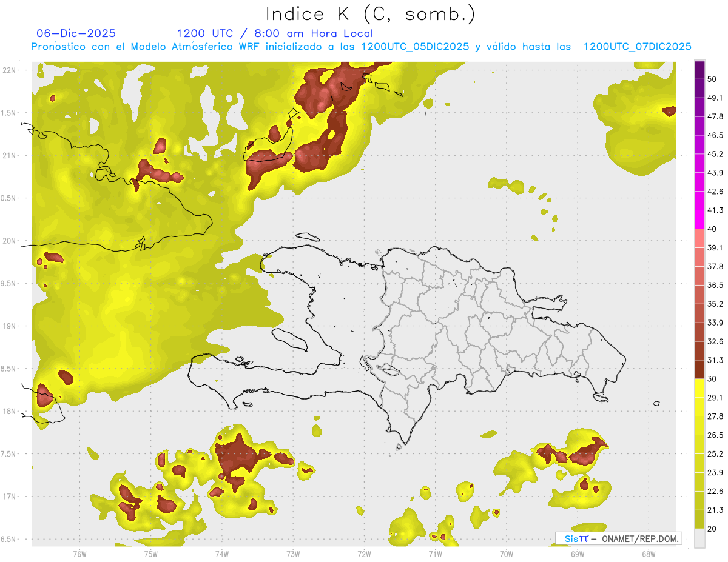728x562 pixels.
Task: Click the '42.6' color bar label
Action: [715, 192]
